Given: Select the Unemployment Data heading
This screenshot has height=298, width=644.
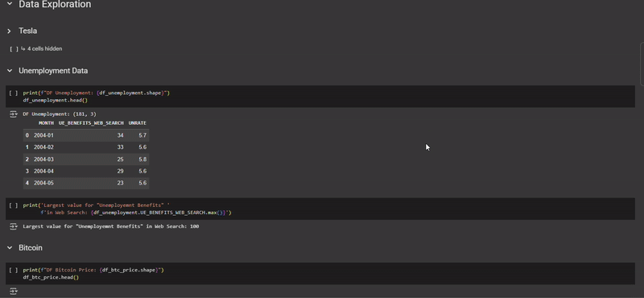Looking at the screenshot, I should 53,71.
